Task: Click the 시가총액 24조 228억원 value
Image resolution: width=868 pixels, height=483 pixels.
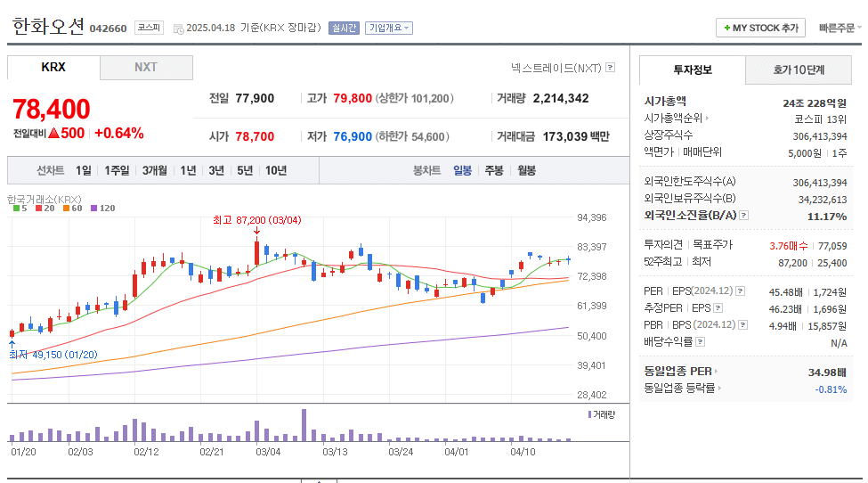Action: (815, 103)
